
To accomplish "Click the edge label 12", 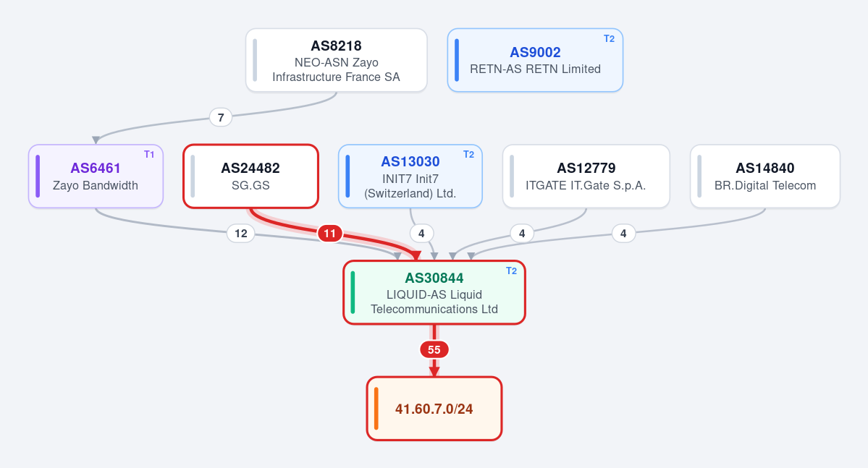I will pos(241,234).
